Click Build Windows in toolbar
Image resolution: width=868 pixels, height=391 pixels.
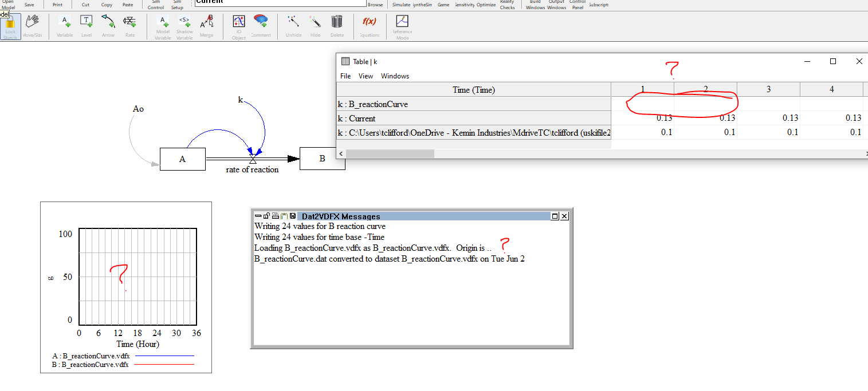[x=535, y=5]
